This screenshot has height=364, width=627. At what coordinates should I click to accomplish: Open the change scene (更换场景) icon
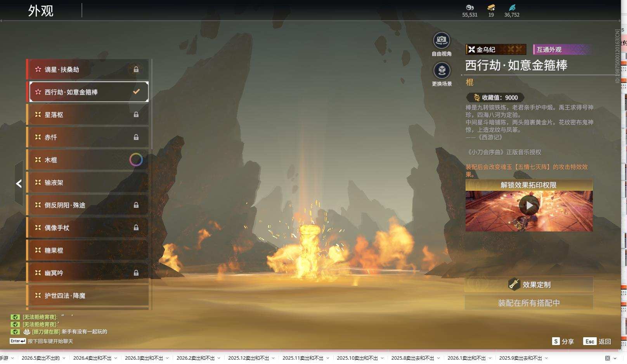point(442,70)
